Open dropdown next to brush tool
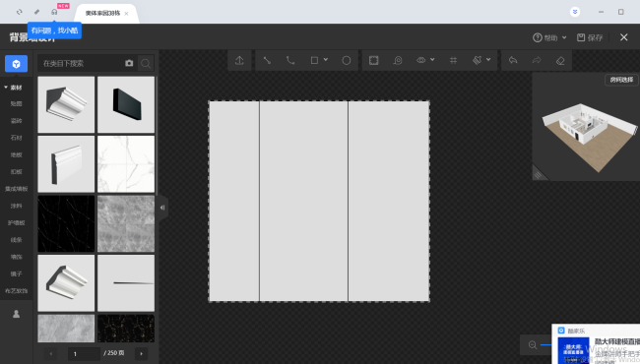The image size is (640, 364). (x=488, y=59)
